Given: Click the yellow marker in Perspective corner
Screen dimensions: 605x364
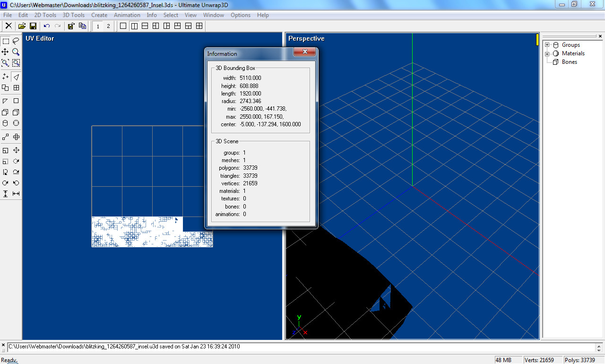Looking at the screenshot, I should click(537, 40).
